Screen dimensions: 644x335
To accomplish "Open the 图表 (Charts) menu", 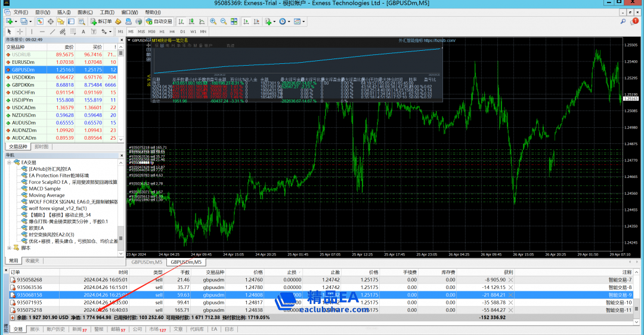I will [x=85, y=12].
